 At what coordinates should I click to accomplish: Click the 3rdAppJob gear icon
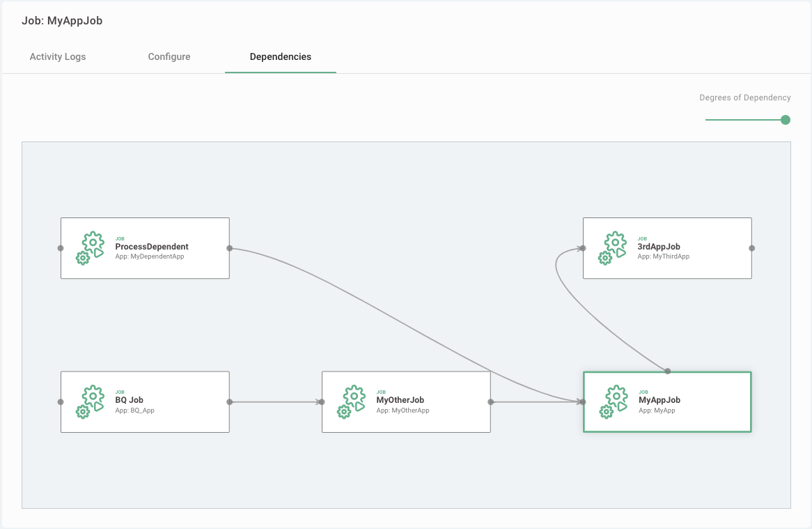(x=613, y=249)
